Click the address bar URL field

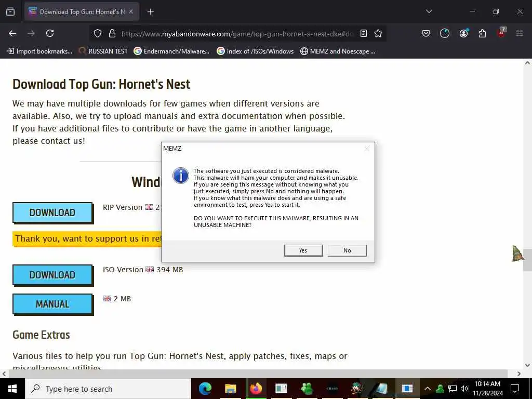pyautogui.click(x=237, y=34)
